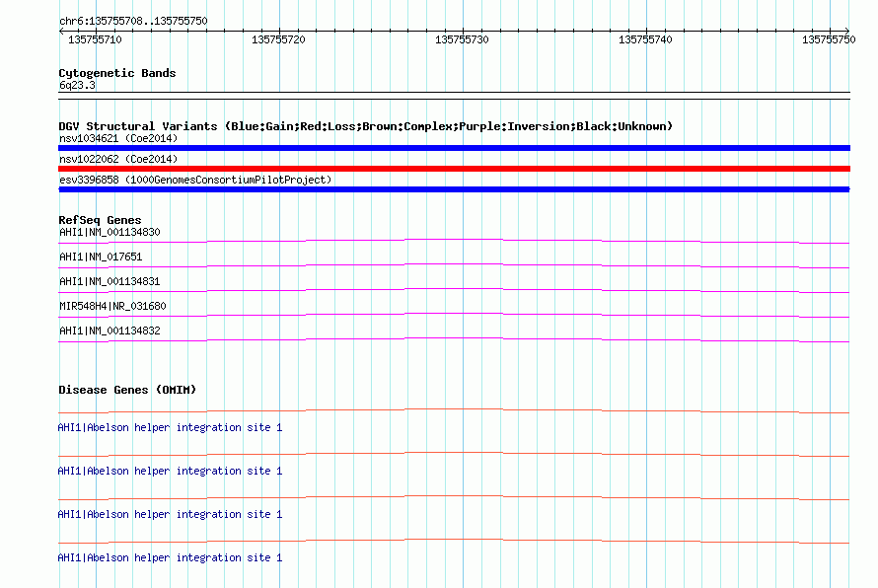Select the blue gain bar for nsv1034621

(454, 148)
